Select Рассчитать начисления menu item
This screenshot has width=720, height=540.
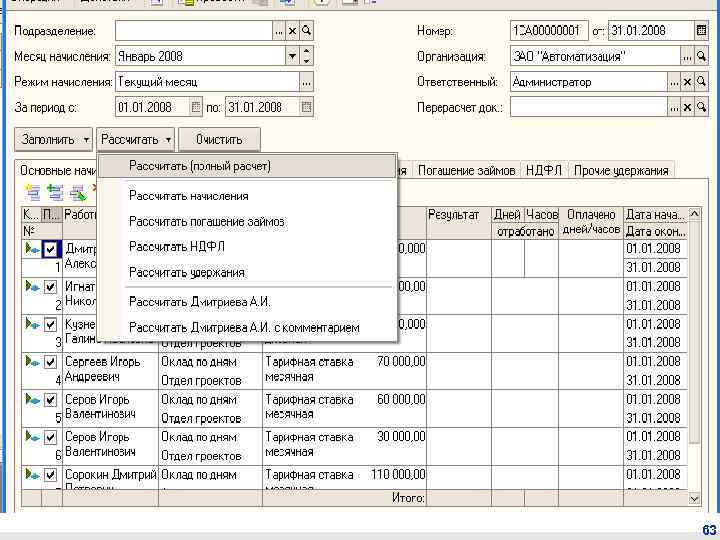248,196
